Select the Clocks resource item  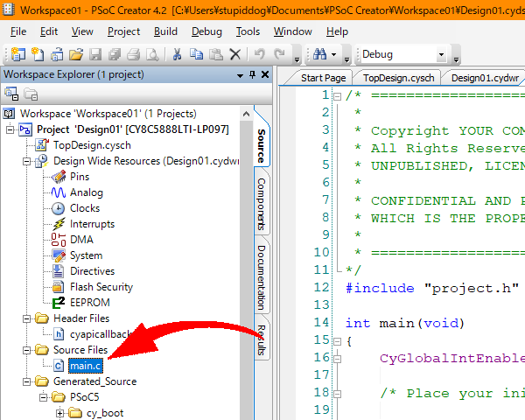pos(85,208)
